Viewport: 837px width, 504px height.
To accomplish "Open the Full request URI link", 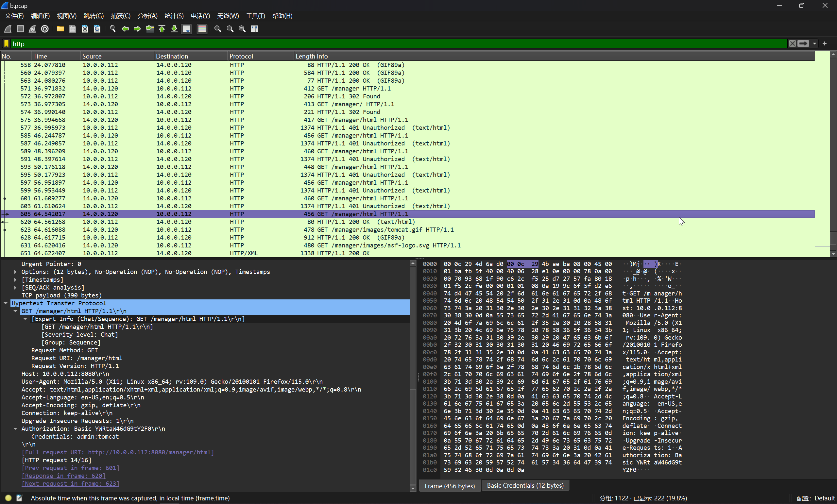I will point(117,452).
